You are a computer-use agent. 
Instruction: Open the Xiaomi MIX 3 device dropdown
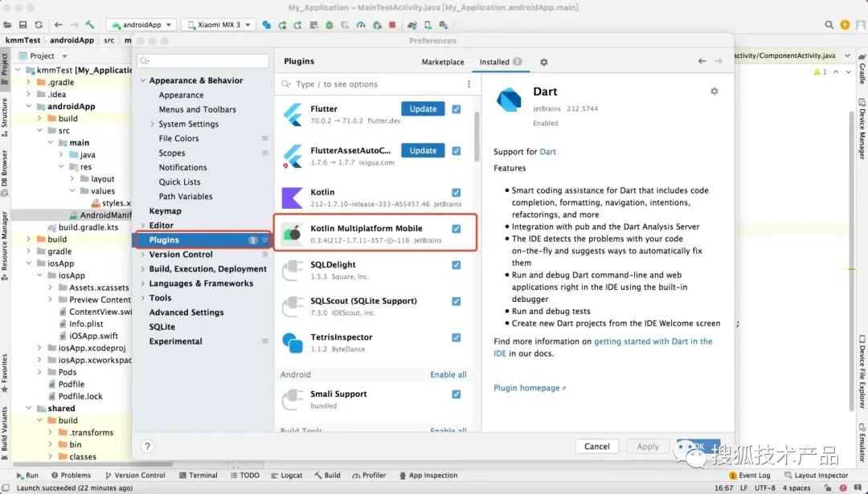(x=219, y=25)
